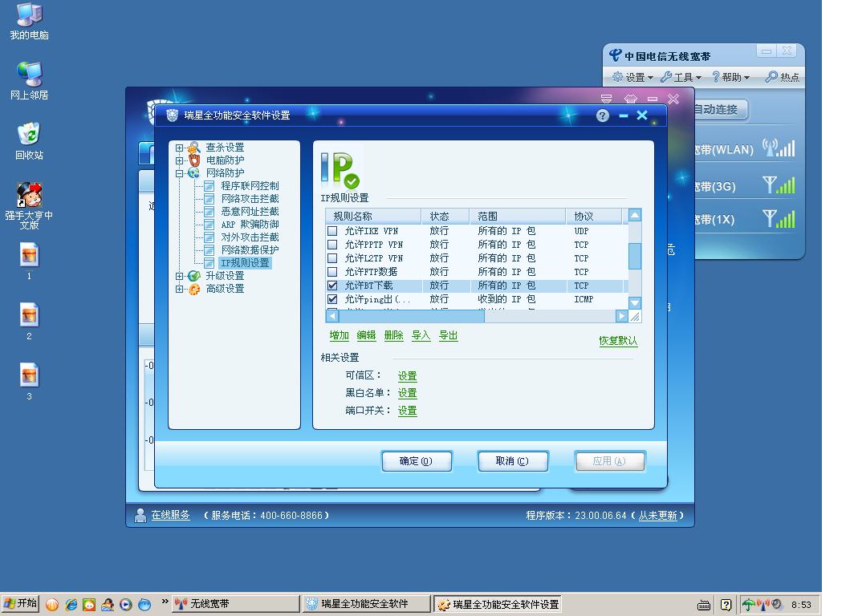Image resolution: width=854 pixels, height=616 pixels.
Task: Open the 工具 dropdown in 中国电信无线宽带
Action: point(681,77)
